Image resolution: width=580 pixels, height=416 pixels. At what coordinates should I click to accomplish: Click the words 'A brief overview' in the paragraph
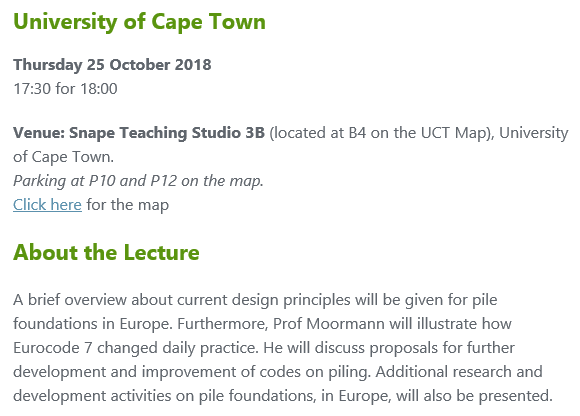click(x=70, y=300)
